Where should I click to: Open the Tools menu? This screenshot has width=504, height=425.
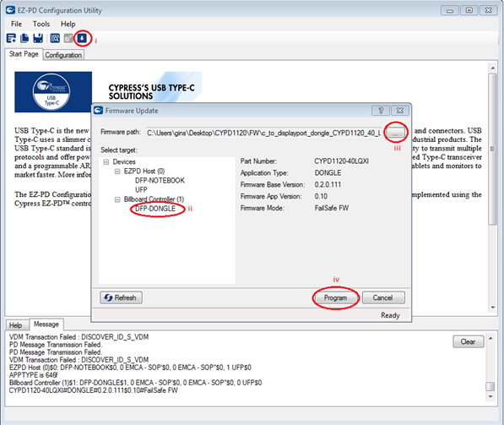tap(41, 25)
